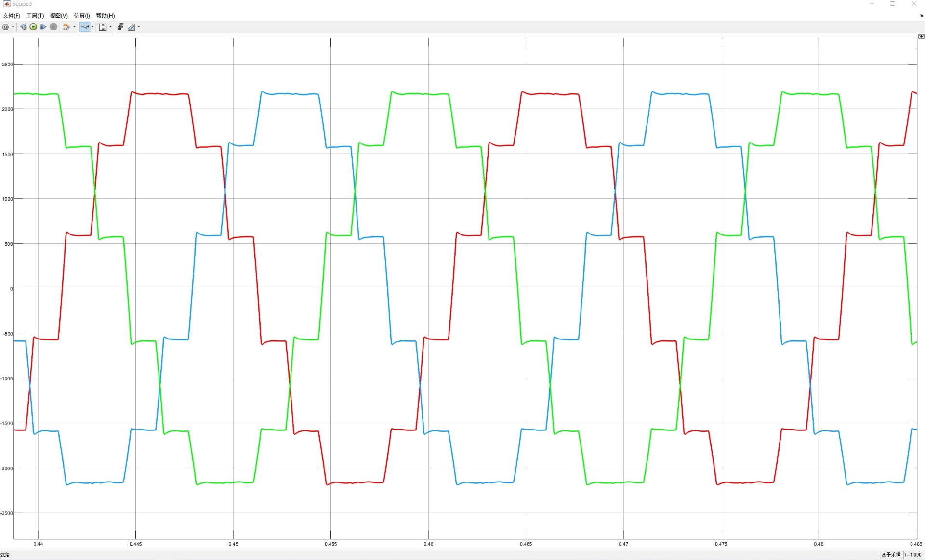Click the toolbar overflow arrow at right
This screenshot has height=560, width=925.
click(921, 16)
